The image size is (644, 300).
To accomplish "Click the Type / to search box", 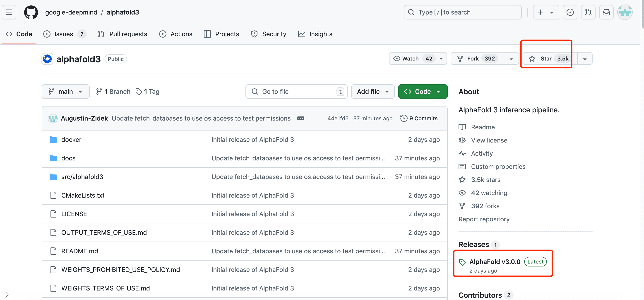I will click(x=462, y=12).
